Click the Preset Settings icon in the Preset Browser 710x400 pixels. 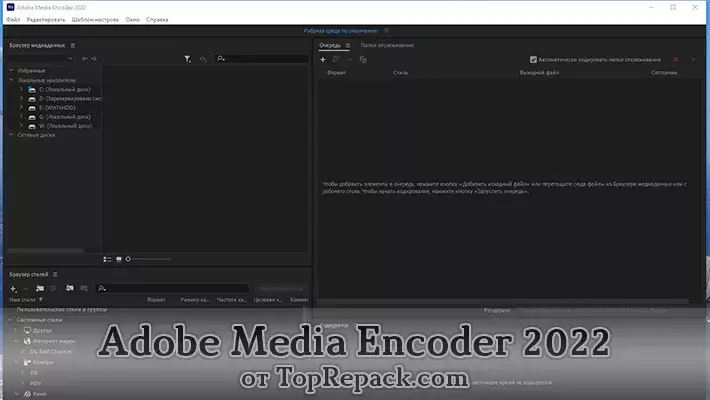(x=53, y=289)
